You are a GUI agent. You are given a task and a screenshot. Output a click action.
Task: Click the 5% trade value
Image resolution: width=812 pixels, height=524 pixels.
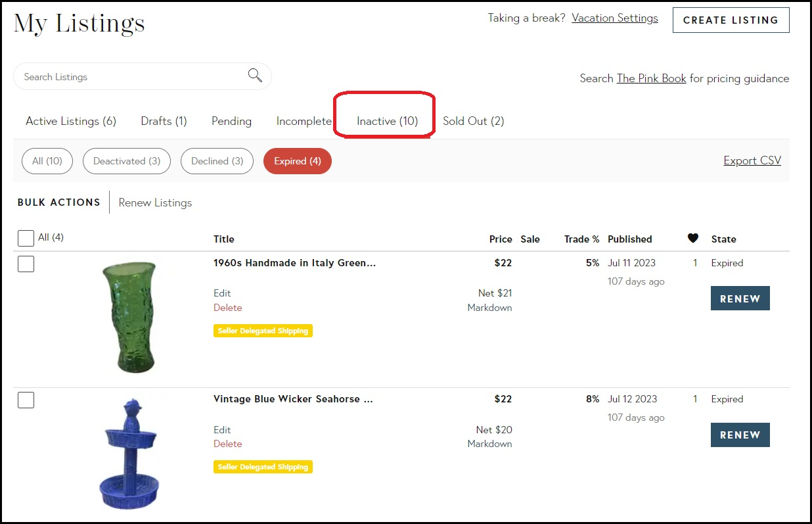coord(593,263)
